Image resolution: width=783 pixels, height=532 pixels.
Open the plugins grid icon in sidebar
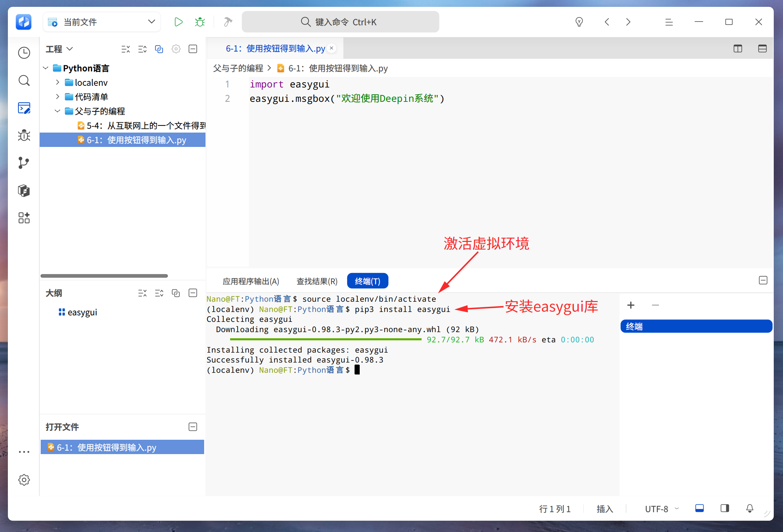click(x=24, y=218)
